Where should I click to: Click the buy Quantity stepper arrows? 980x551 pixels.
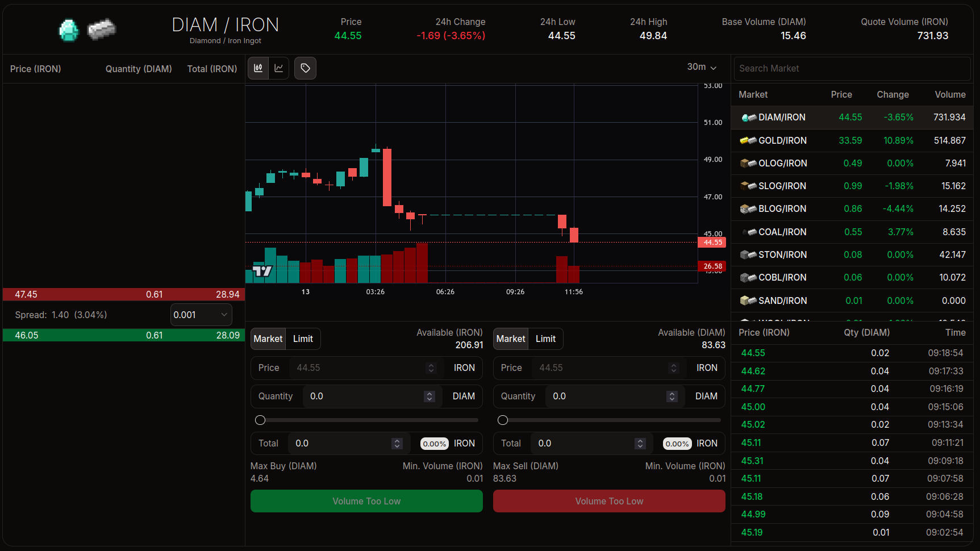click(x=429, y=396)
